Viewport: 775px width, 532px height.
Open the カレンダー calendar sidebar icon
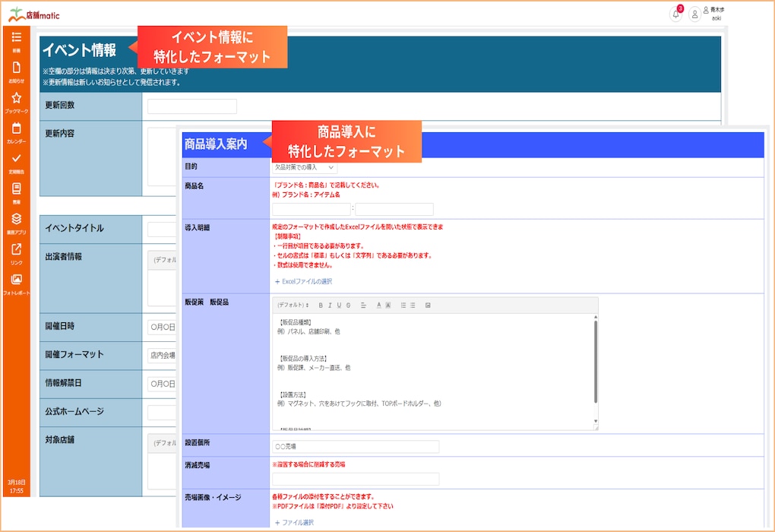[16, 131]
